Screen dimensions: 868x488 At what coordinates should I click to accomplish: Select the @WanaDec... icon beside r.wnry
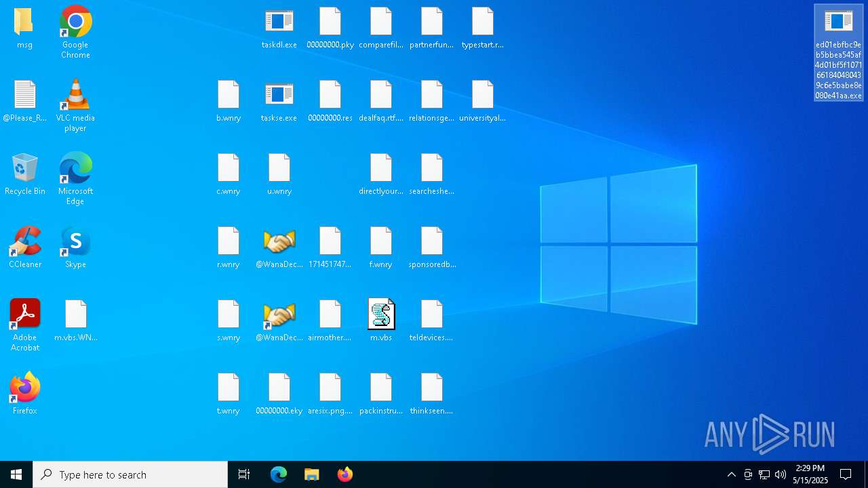pyautogui.click(x=279, y=248)
